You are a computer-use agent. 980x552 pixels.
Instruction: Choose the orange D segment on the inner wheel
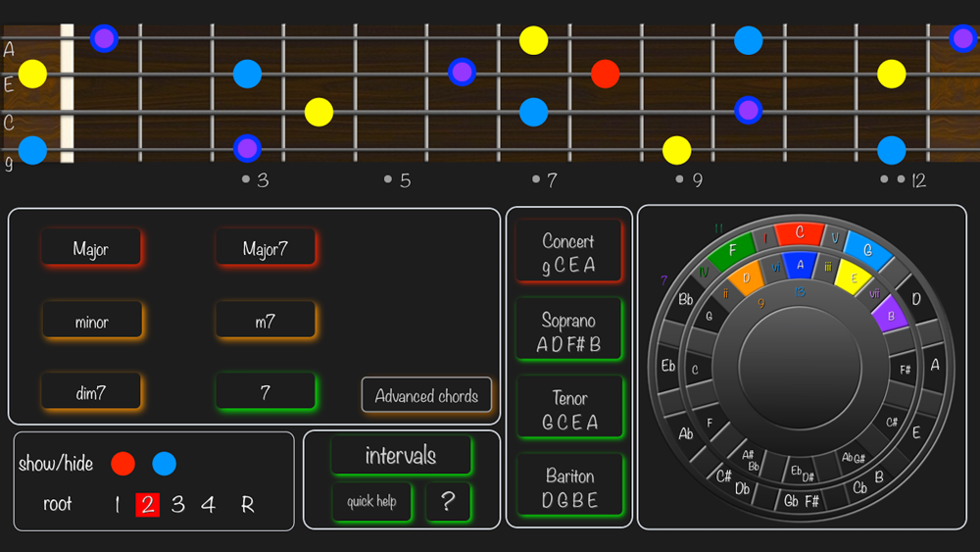tap(747, 278)
